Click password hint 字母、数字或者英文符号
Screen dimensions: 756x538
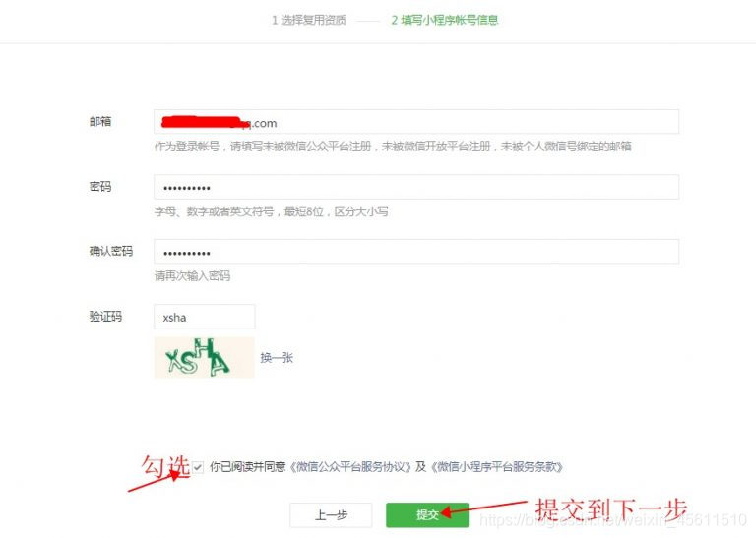[214, 211]
